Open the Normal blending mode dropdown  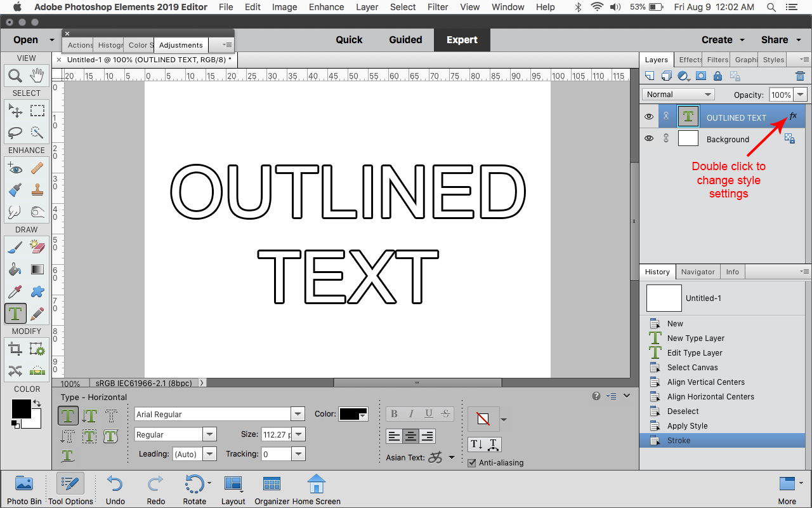[678, 93]
